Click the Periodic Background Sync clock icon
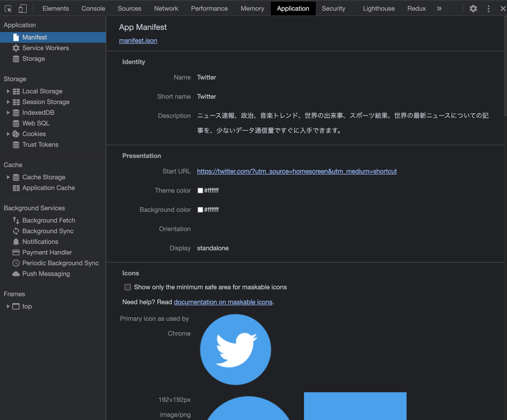The image size is (507, 420). (x=16, y=263)
